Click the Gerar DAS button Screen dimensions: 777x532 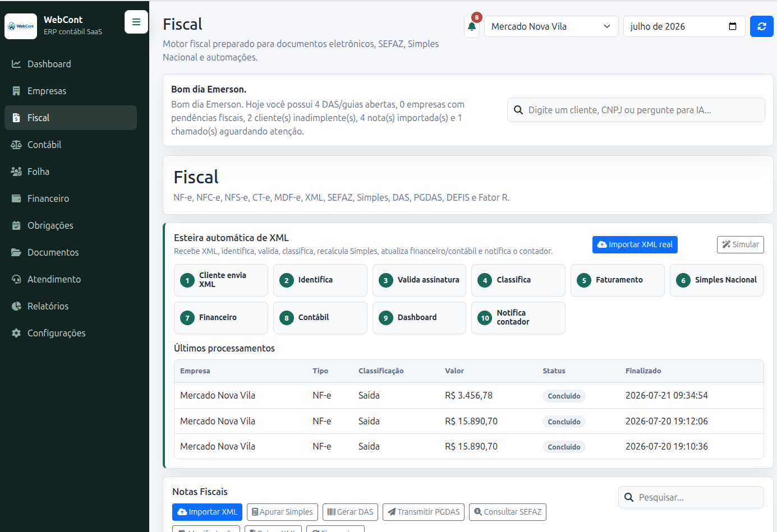tap(351, 512)
